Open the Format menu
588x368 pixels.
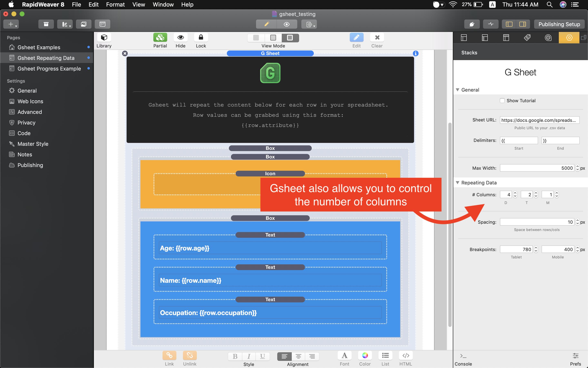115,4
